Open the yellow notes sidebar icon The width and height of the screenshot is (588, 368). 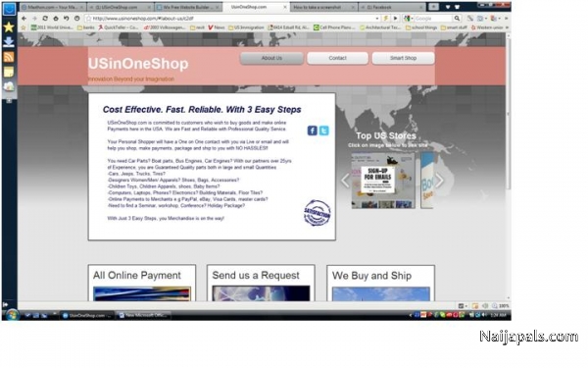pos(9,72)
